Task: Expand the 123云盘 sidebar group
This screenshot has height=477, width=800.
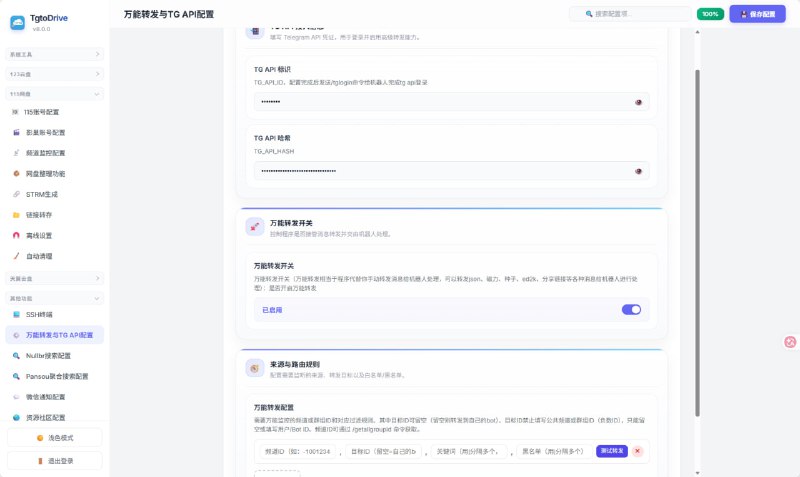Action: click(x=55, y=74)
